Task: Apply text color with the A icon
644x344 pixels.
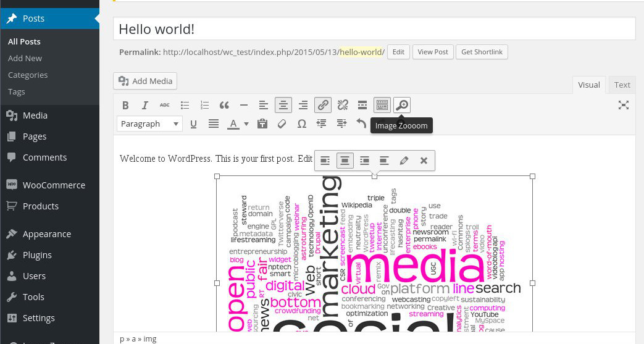Action: 233,124
